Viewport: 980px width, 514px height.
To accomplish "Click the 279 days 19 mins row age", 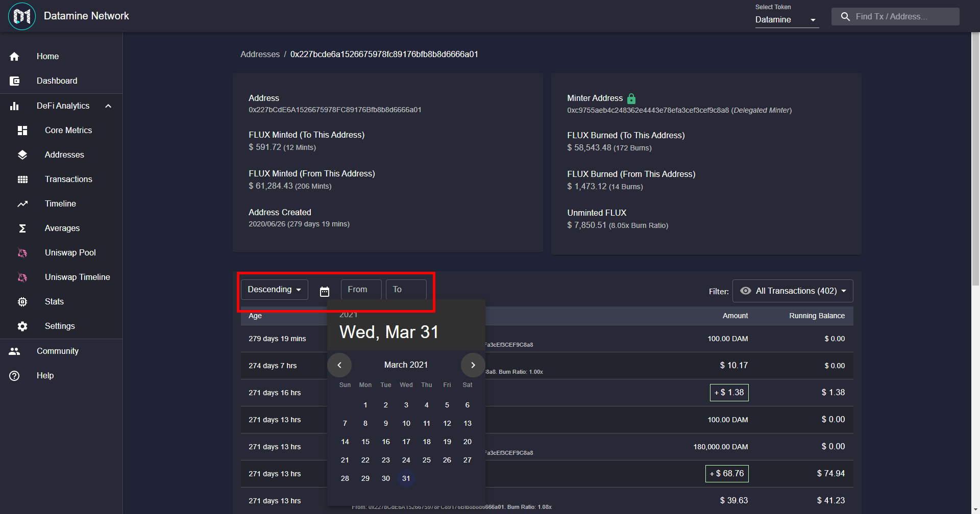I will [277, 339].
